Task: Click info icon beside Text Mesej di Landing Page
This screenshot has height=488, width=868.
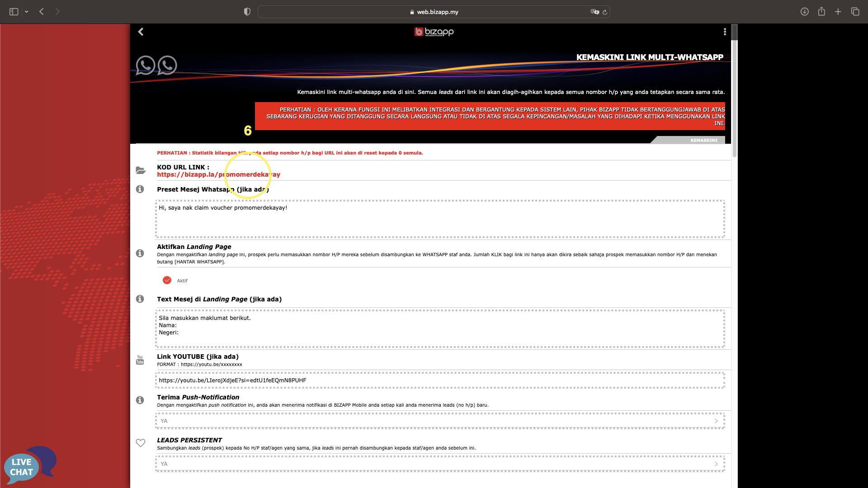Action: (140, 299)
